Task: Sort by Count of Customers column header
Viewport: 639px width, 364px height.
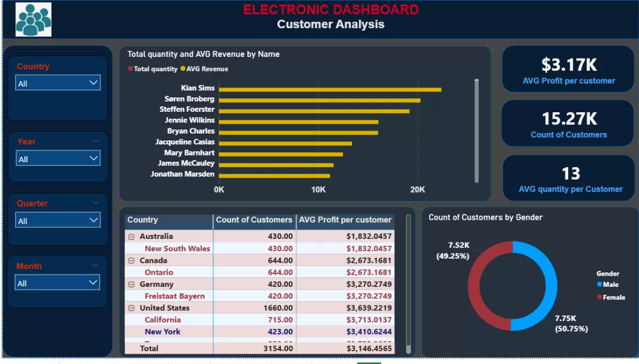Action: point(255,220)
